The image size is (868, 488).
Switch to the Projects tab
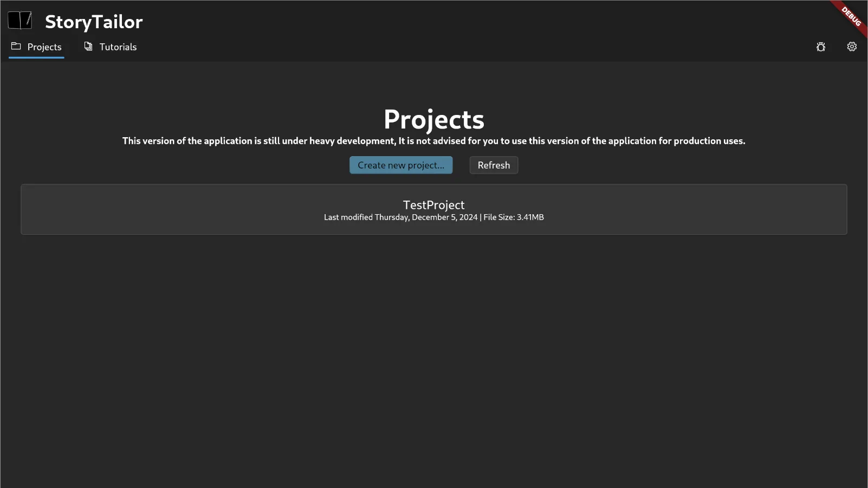pos(36,47)
